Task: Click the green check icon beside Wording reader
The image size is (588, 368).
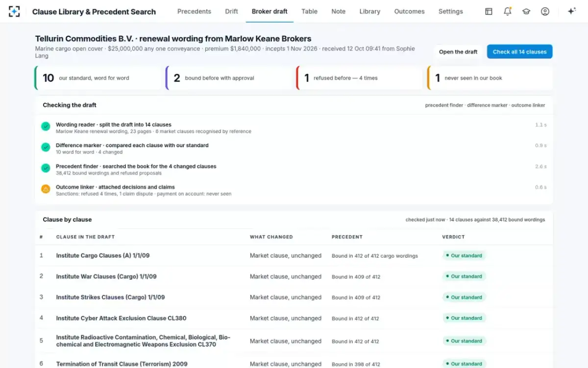Action: tap(46, 127)
